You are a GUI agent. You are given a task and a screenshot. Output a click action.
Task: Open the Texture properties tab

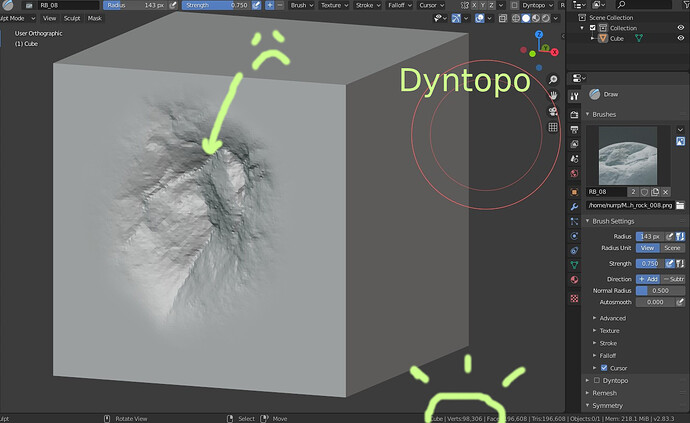coord(574,298)
